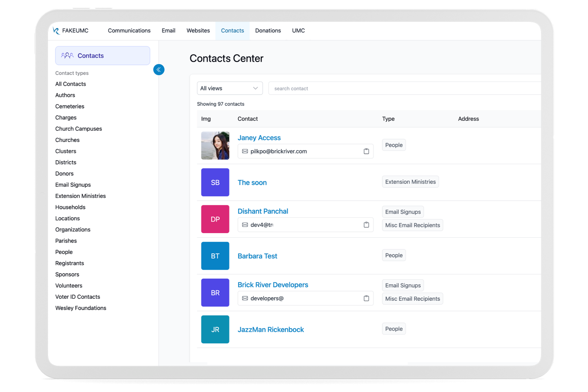Open Brick River Developers contact
588x392 pixels.
tap(273, 285)
